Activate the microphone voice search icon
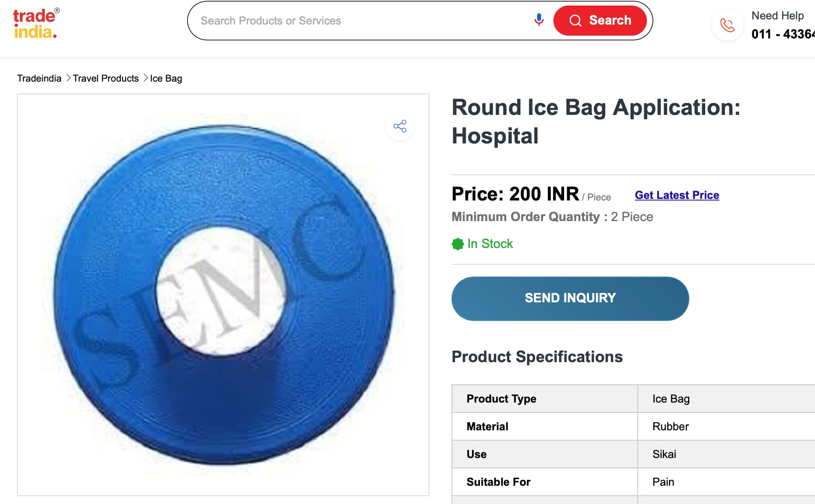This screenshot has height=504, width=815. [539, 20]
